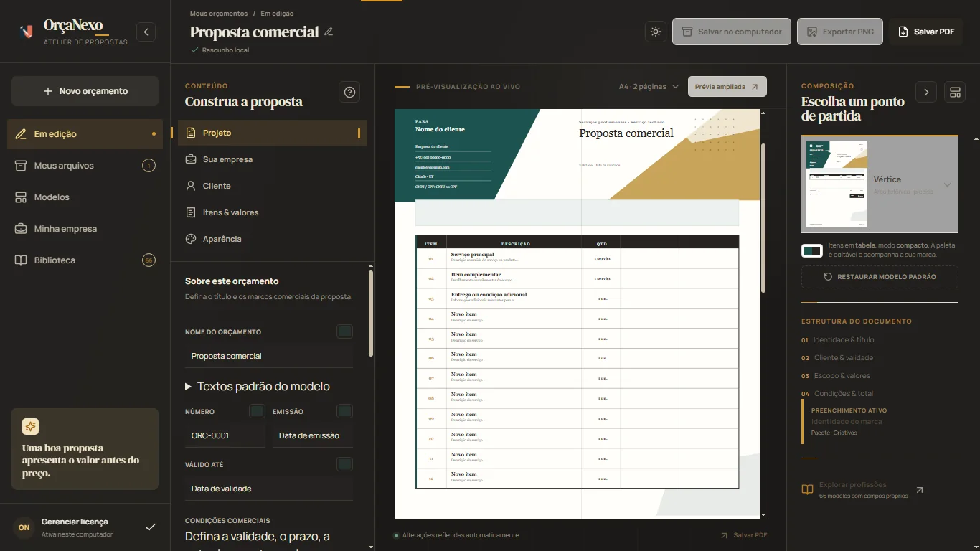Collapse the left sidebar with the chevron button
The height and width of the screenshot is (551, 980).
[x=146, y=32]
